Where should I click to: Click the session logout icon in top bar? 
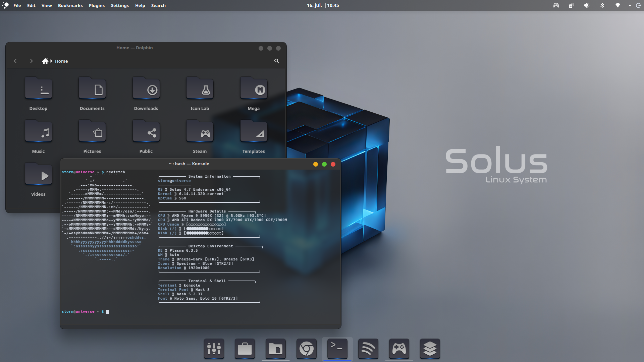[638, 5]
